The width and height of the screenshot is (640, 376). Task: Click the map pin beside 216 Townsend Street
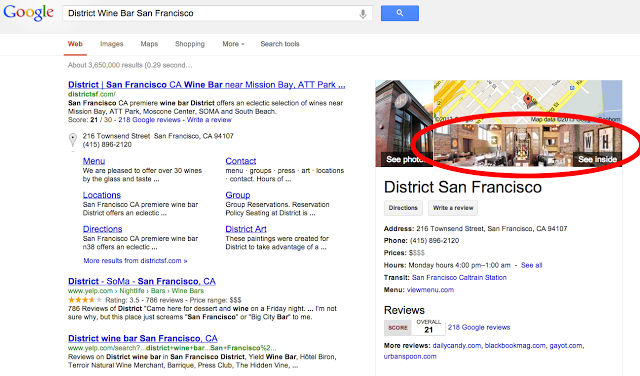pos(73,140)
